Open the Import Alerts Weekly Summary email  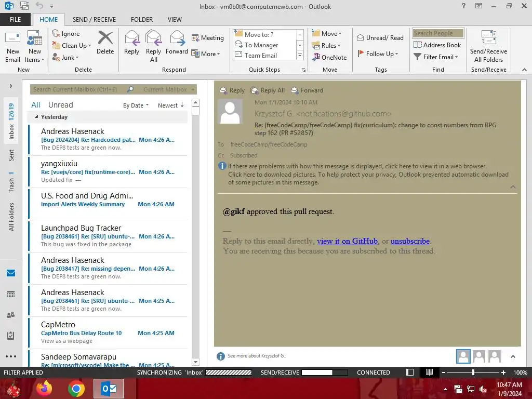pyautogui.click(x=108, y=204)
